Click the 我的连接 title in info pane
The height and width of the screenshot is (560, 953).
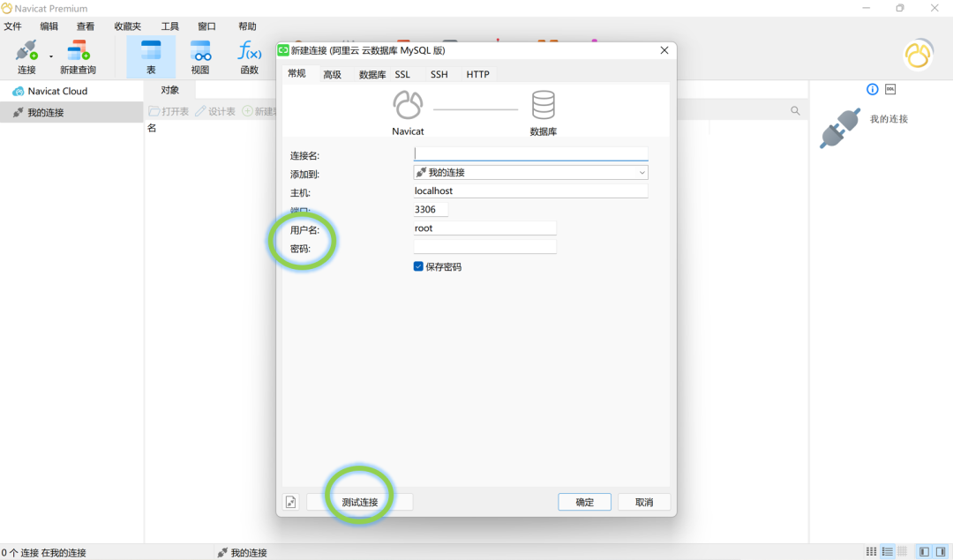889,119
